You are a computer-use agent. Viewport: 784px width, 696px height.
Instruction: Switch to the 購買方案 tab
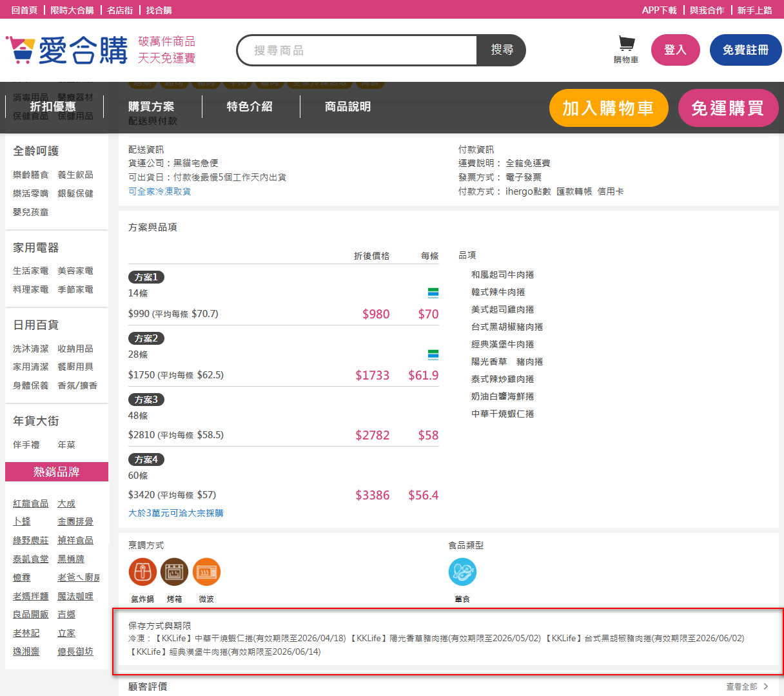click(152, 106)
